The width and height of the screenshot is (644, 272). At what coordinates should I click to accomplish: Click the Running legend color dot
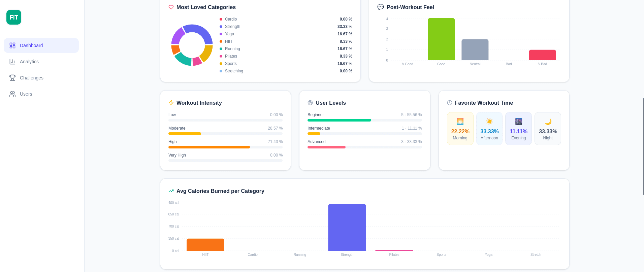(221, 49)
